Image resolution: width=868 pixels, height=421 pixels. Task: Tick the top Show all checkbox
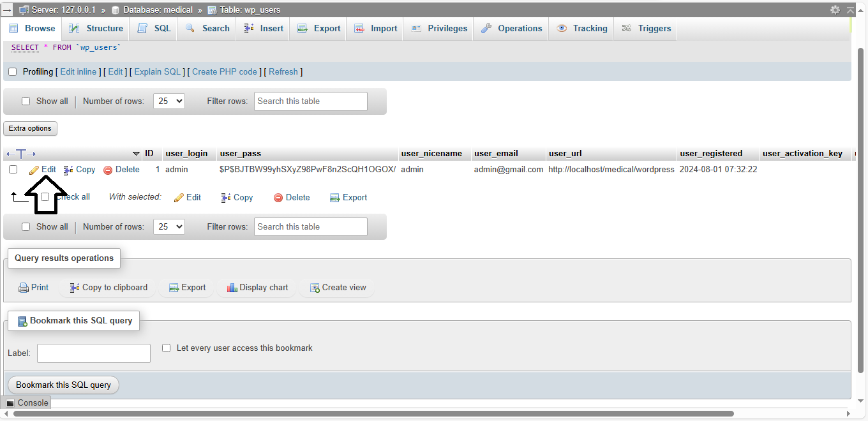pos(26,101)
